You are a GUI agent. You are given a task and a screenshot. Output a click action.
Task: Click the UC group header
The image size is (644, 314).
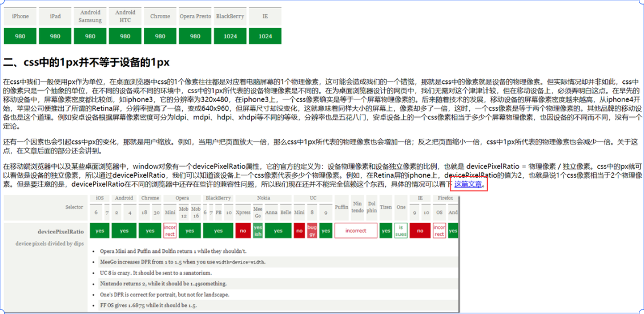pyautogui.click(x=313, y=198)
